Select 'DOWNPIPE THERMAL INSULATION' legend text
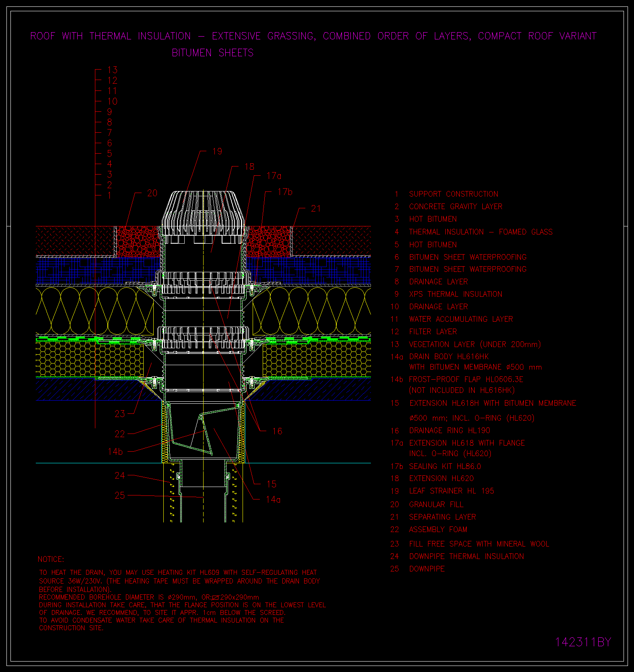634x672 pixels. [x=467, y=557]
